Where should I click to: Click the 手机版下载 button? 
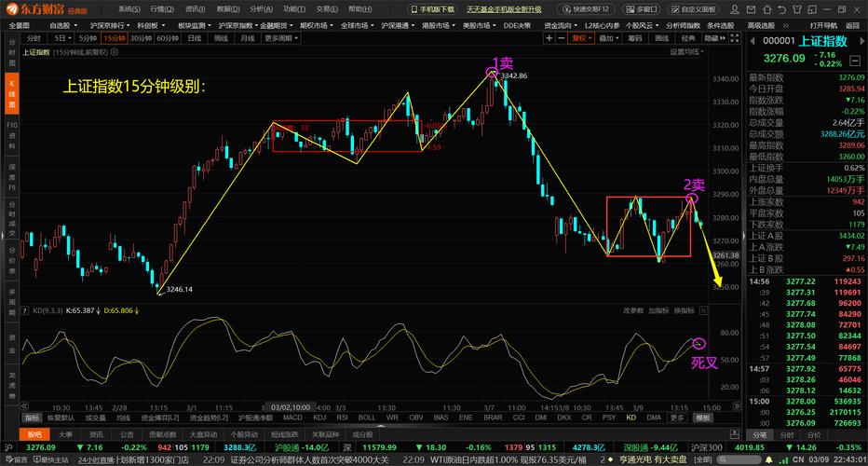(433, 9)
